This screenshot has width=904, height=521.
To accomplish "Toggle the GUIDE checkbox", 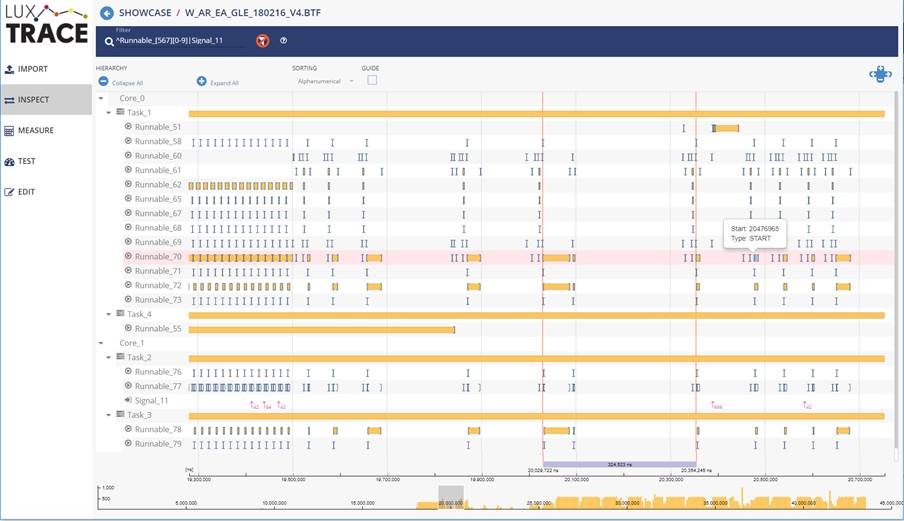I will (372, 80).
